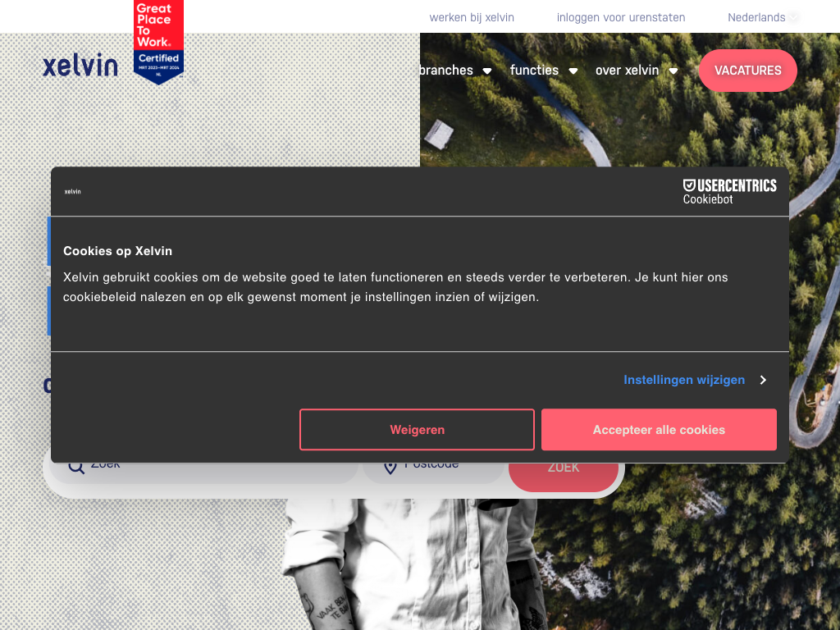Click the chevron next to Instellingen wijzigen
The image size is (840, 630).
click(764, 380)
